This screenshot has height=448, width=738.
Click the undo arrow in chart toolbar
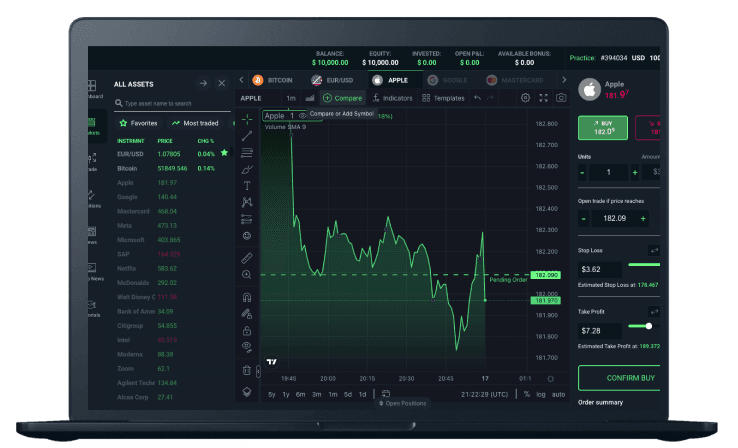(477, 98)
